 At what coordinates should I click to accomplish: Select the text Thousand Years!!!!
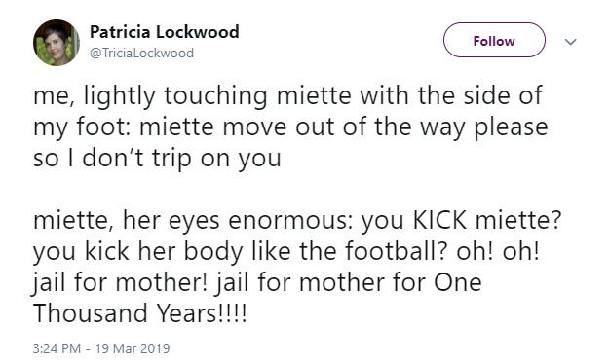[139, 312]
